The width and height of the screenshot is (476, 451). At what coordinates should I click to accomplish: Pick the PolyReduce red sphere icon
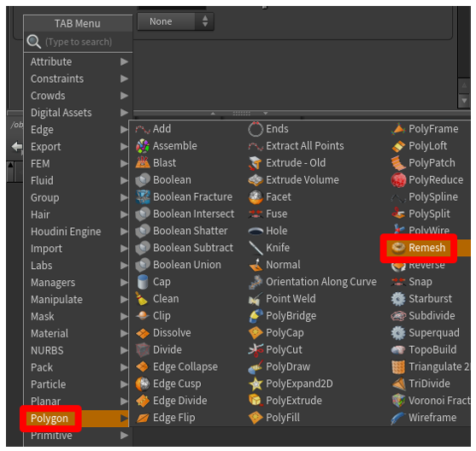coord(398,180)
